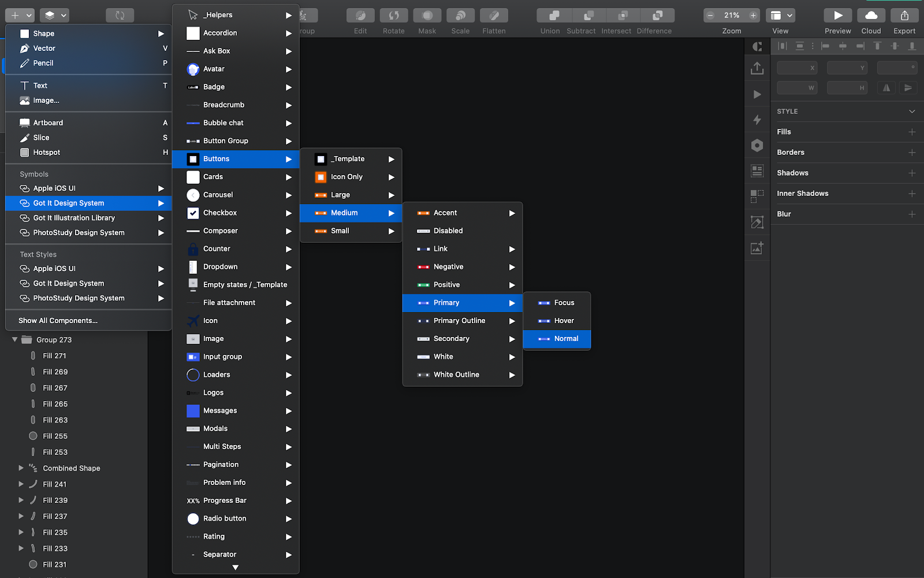Click the Craft data text layout icon

click(x=757, y=171)
